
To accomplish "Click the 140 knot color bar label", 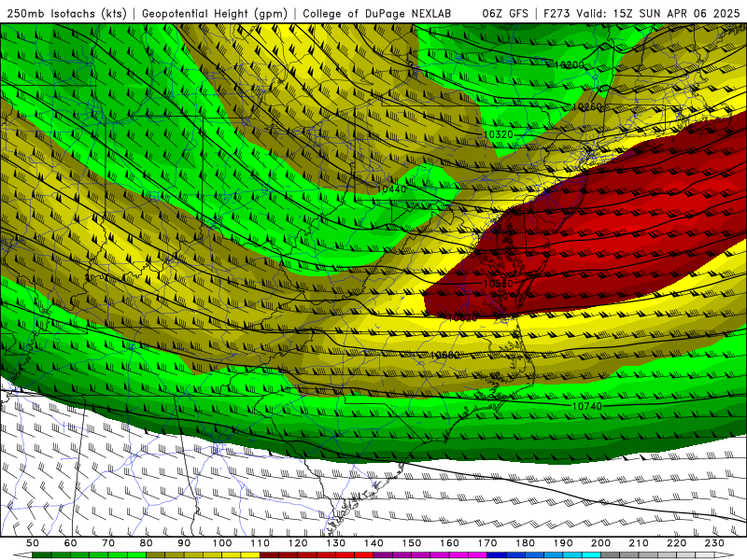I will tap(373, 543).
